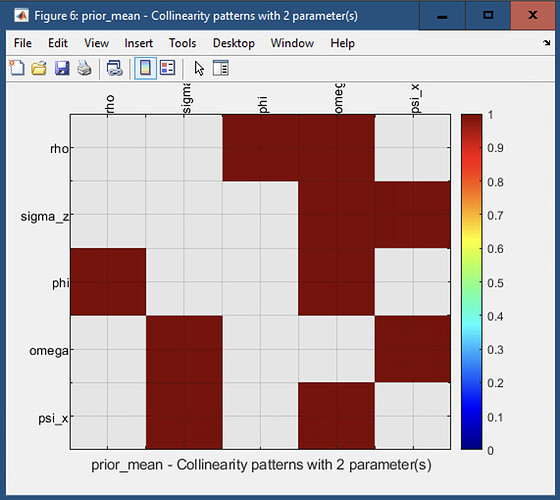Screen dimensions: 560x500
Task: Open the View menu
Action: coord(96,43)
